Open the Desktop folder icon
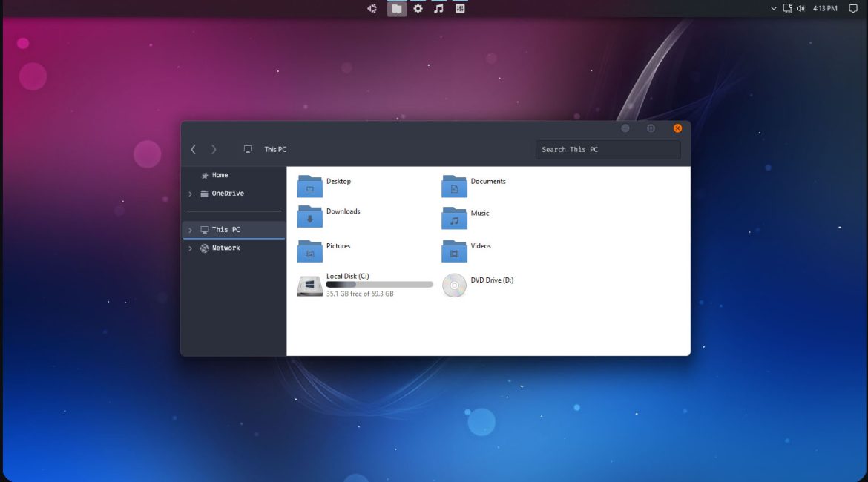This screenshot has height=482, width=868. coord(309,186)
